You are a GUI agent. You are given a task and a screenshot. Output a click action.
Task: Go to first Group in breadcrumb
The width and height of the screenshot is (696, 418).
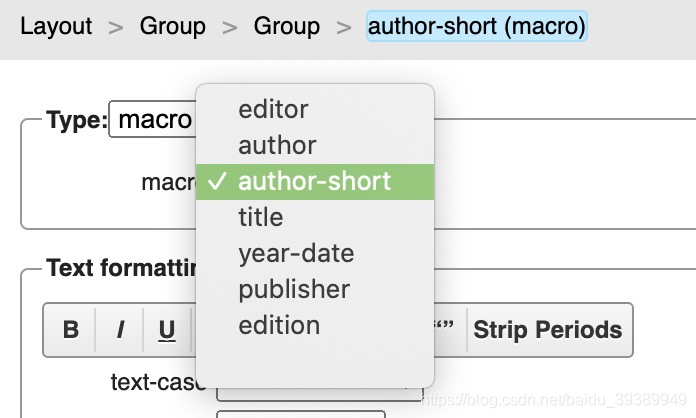coord(173,26)
